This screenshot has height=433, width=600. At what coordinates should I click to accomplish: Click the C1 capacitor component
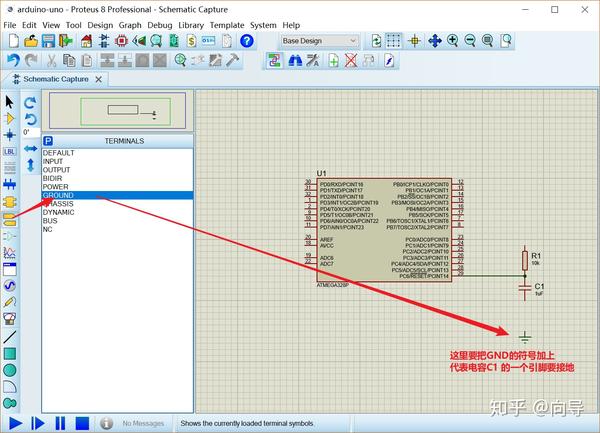[525, 288]
